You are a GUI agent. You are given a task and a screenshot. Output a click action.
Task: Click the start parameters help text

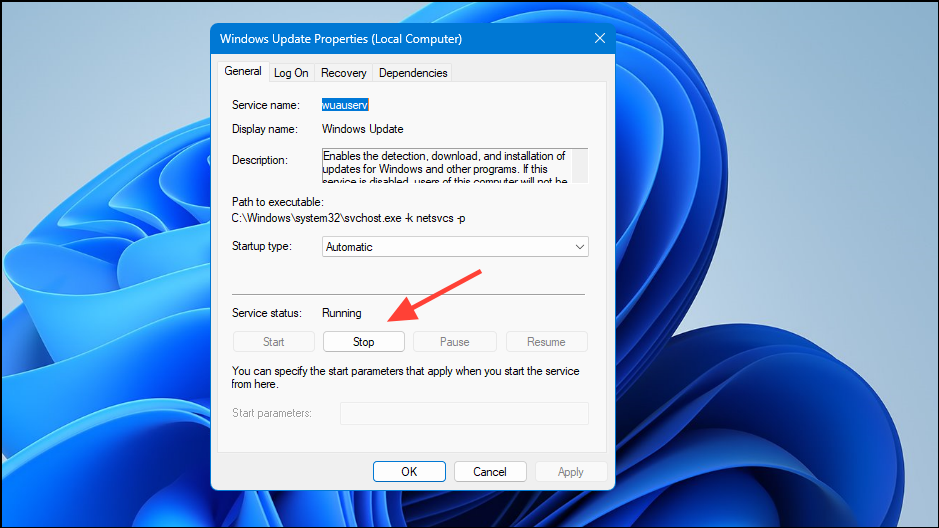point(405,378)
